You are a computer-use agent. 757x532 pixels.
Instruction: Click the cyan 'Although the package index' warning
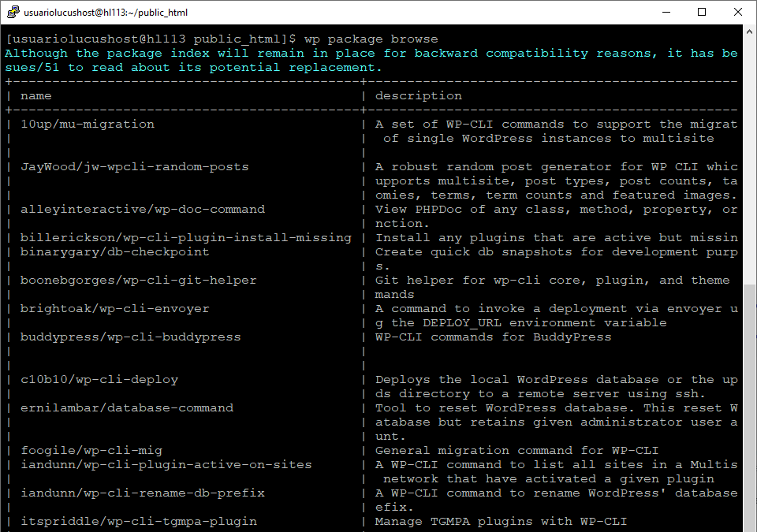[x=371, y=53]
